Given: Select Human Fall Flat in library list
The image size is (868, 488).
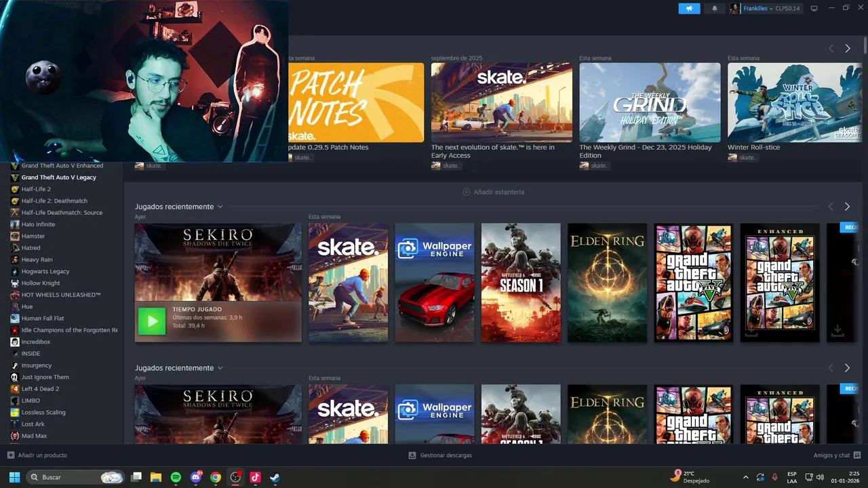Looking at the screenshot, I should pyautogui.click(x=43, y=319).
